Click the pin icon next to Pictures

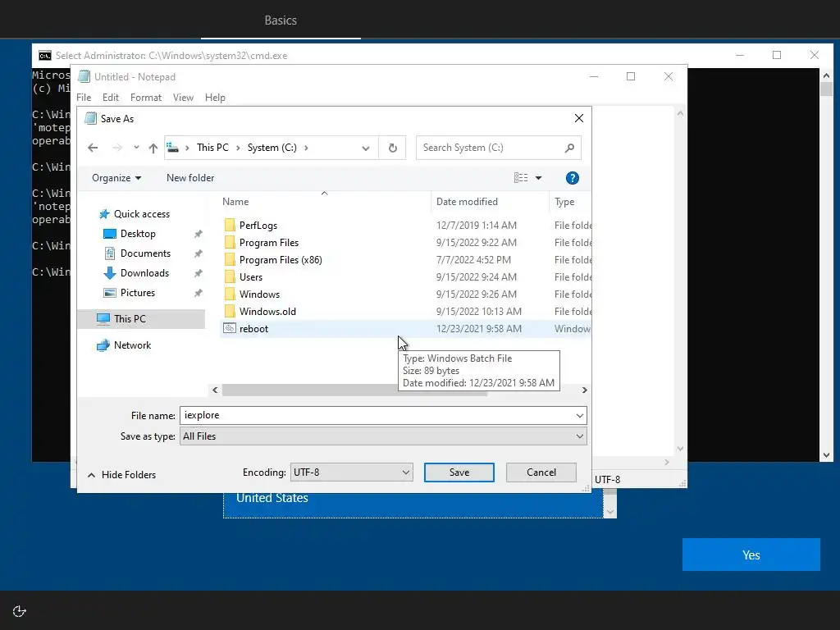[199, 293]
